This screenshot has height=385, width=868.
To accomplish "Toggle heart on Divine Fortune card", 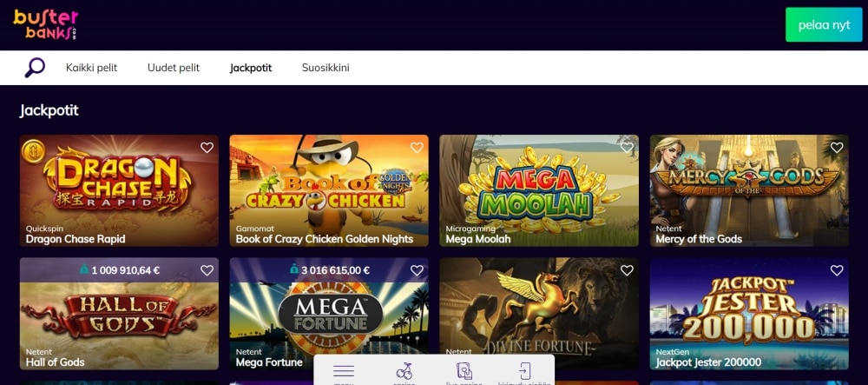I will tap(627, 270).
